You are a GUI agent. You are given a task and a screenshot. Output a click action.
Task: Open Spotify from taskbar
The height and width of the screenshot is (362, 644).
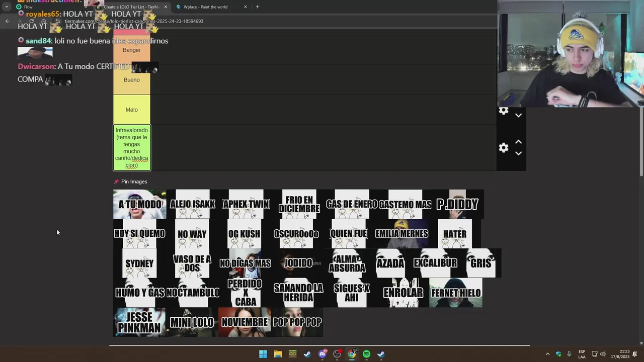366,354
